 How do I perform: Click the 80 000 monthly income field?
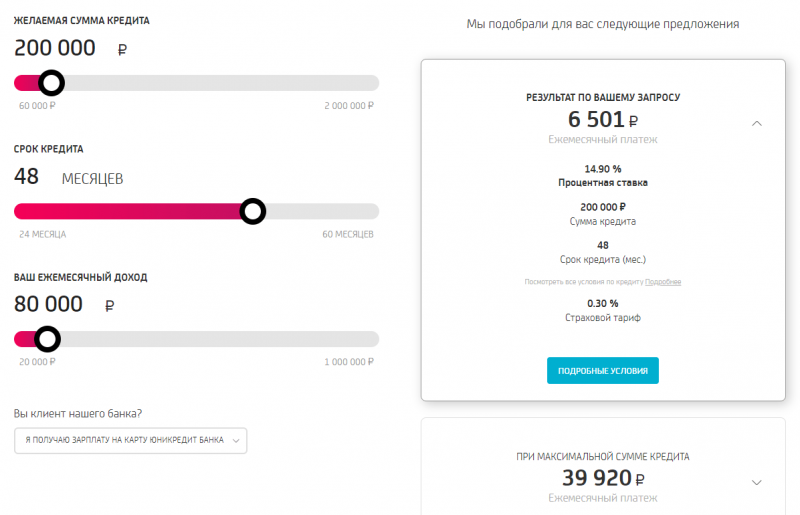pos(49,305)
